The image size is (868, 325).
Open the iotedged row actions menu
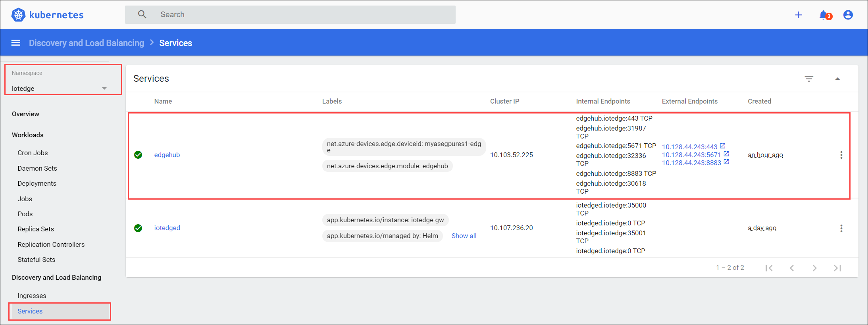point(841,228)
